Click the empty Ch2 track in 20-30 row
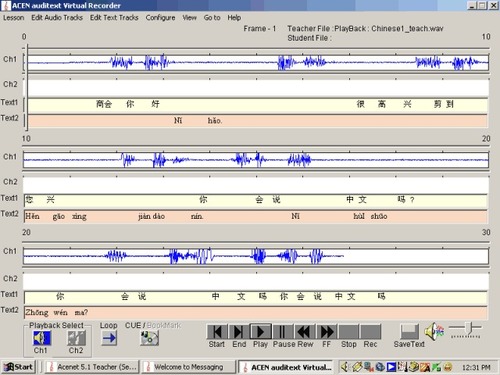 click(x=256, y=282)
